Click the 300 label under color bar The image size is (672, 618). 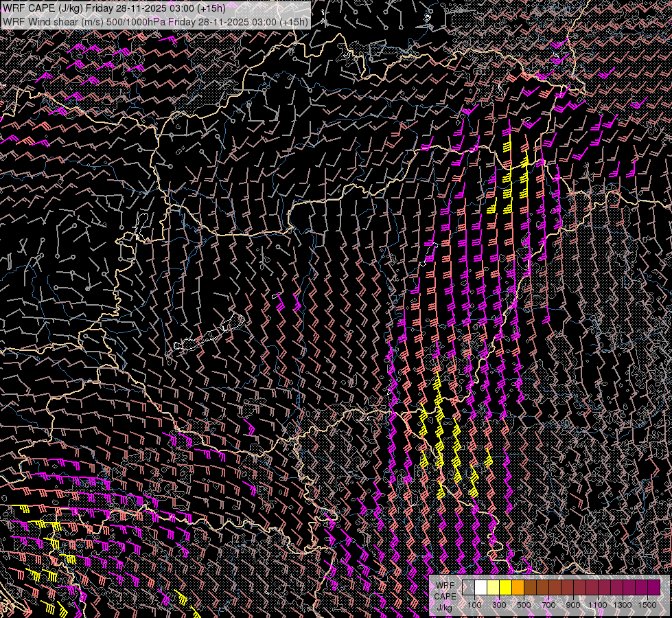coord(499,605)
